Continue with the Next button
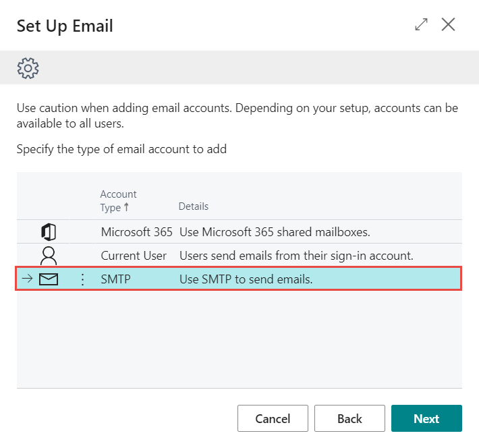 tap(427, 418)
